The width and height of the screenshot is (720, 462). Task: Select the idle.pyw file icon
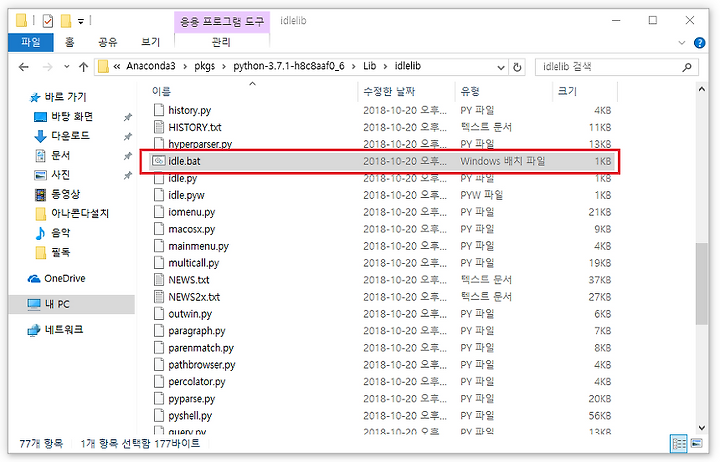[158, 195]
